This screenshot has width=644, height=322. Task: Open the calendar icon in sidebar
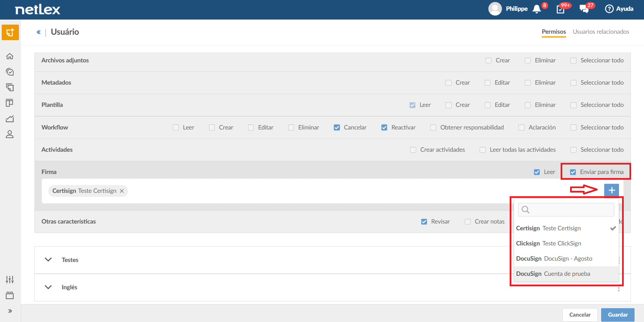pos(10,295)
